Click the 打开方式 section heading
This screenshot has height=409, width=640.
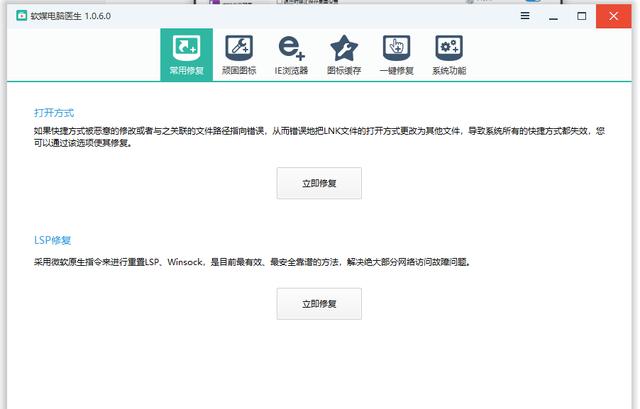54,112
